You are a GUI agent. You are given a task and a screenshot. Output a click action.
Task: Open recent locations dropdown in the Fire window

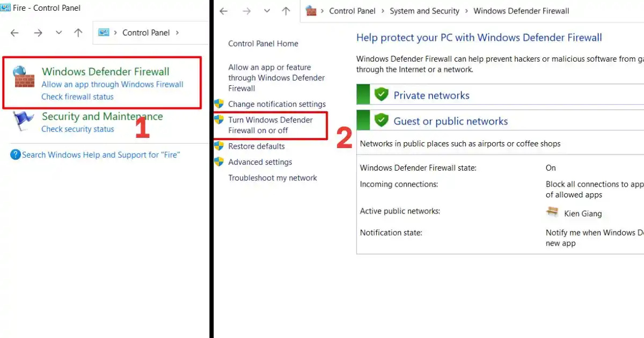point(58,33)
